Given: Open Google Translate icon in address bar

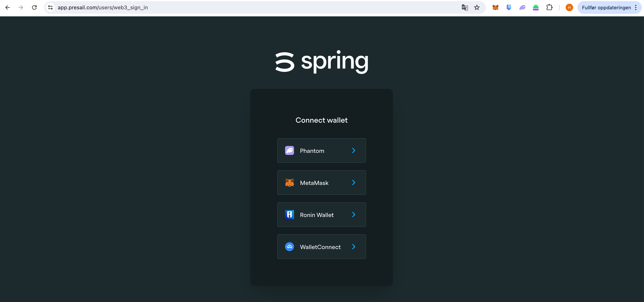Looking at the screenshot, I should coord(465,7).
